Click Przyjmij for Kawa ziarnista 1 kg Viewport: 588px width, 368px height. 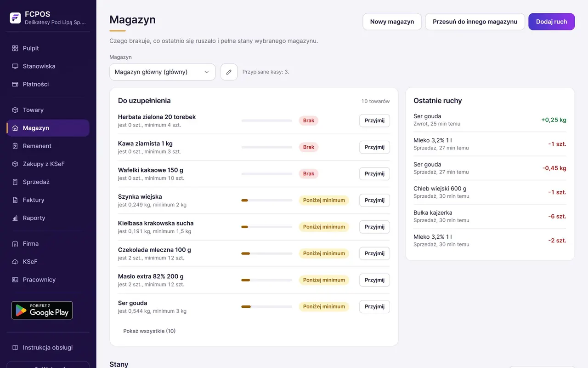coord(374,147)
